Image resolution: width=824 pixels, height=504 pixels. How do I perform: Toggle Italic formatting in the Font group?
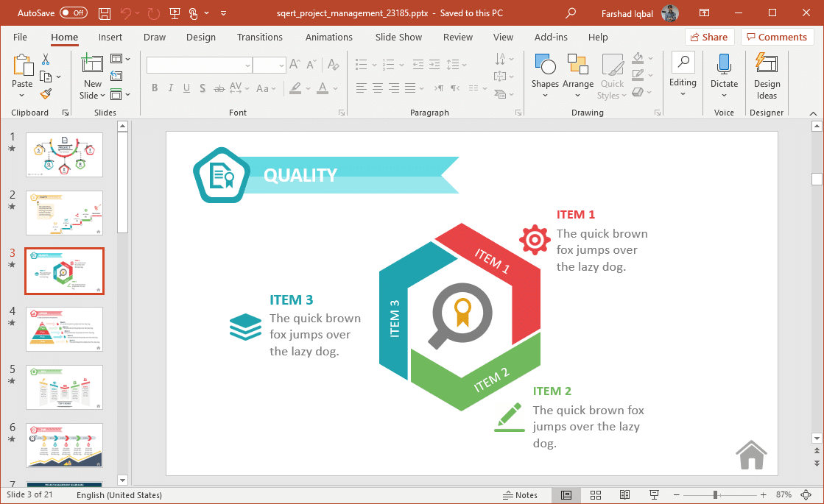point(171,88)
